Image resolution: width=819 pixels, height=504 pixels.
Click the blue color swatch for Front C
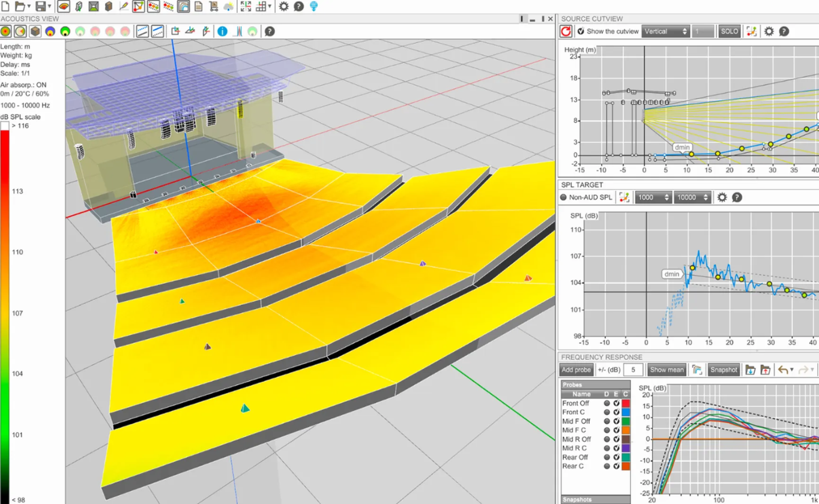(626, 413)
